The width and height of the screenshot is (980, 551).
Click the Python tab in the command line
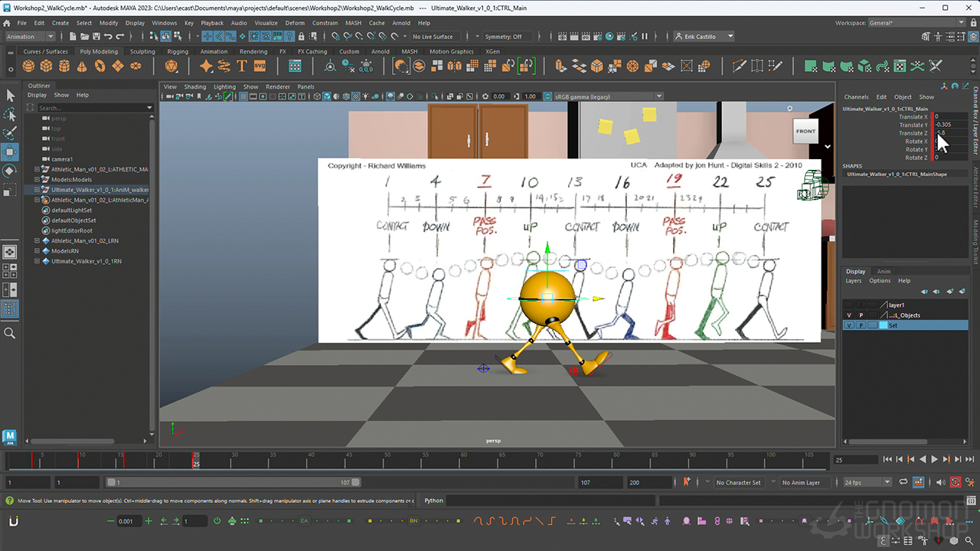tap(433, 500)
